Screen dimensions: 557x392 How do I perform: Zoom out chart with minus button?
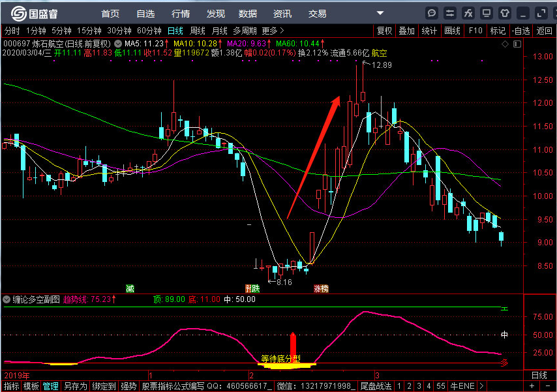(x=547, y=386)
